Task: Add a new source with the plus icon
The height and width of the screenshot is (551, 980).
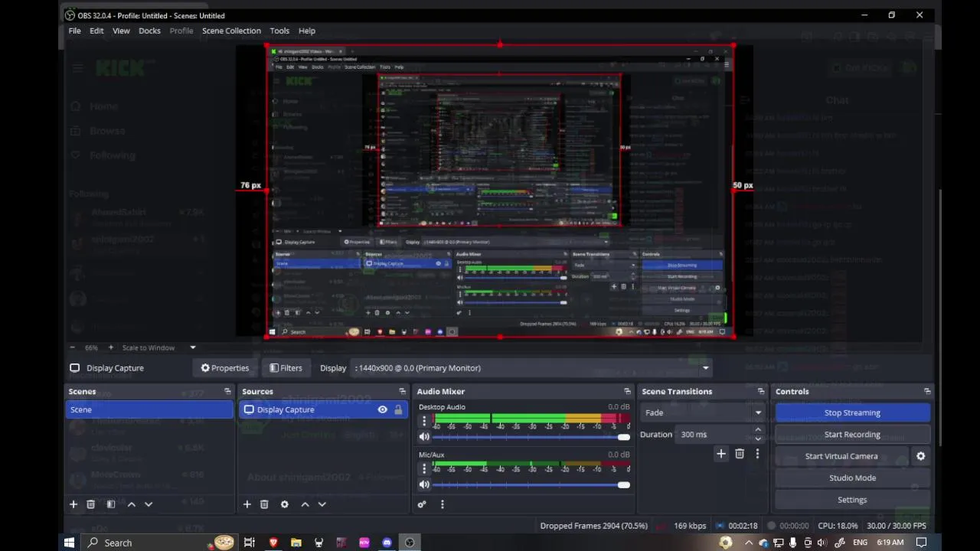Action: tap(247, 504)
